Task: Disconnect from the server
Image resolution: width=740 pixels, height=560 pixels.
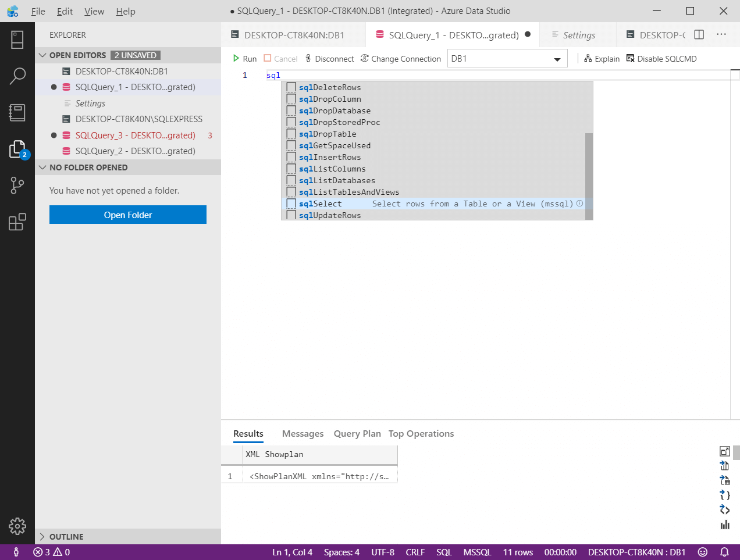Action: tap(330, 59)
